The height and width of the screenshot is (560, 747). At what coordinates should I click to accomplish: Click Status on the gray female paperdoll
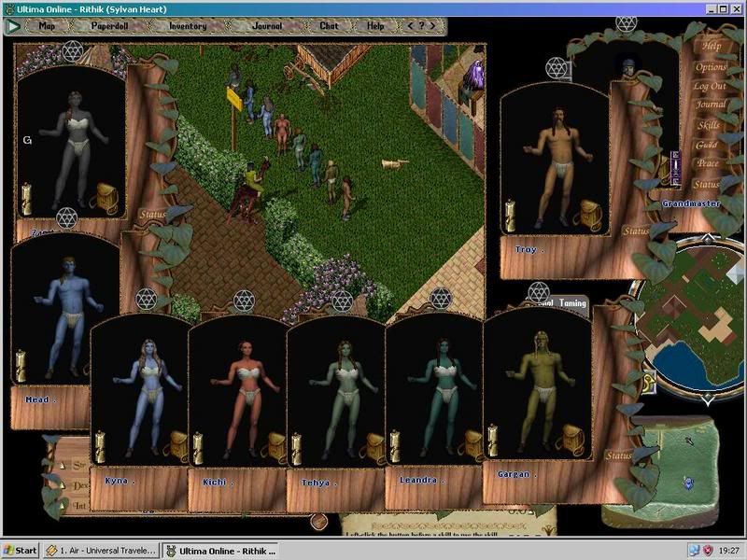click(x=152, y=215)
